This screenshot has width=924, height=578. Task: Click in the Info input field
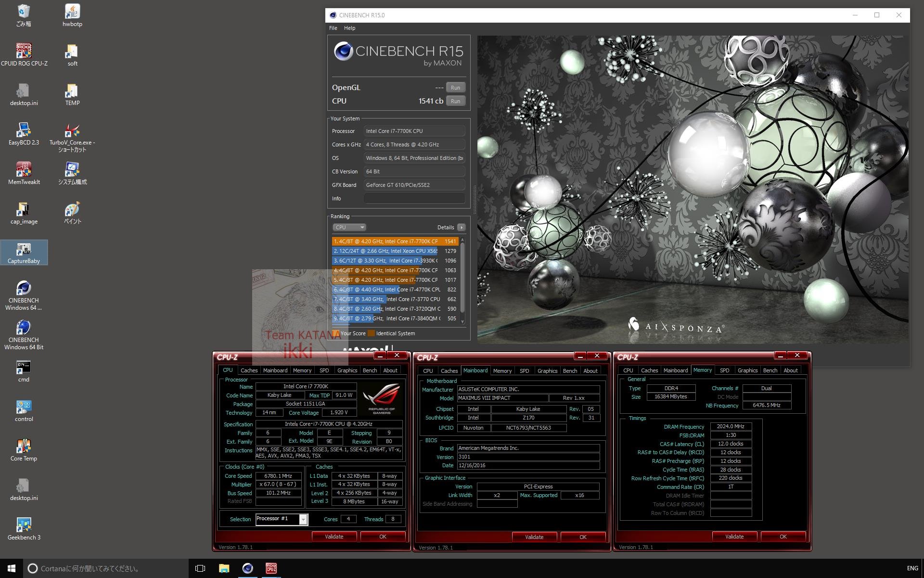414,198
